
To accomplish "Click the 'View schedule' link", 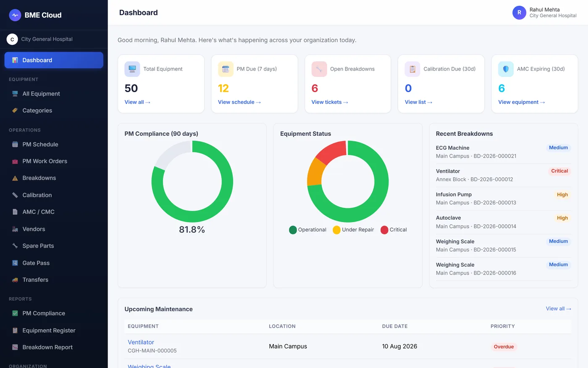I will click(239, 102).
